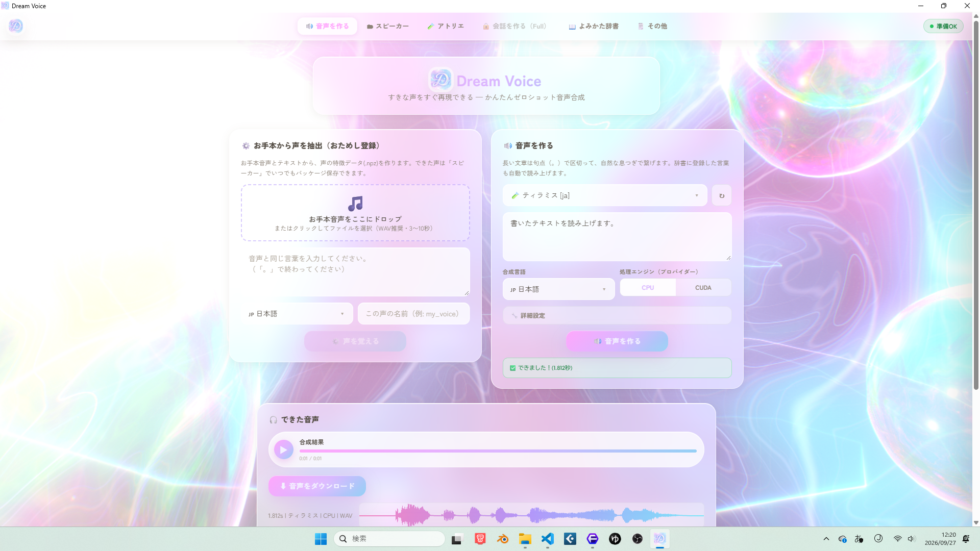Screen dimensions: 980x551
Task: Focus the reference transcript text field
Action: click(x=355, y=272)
